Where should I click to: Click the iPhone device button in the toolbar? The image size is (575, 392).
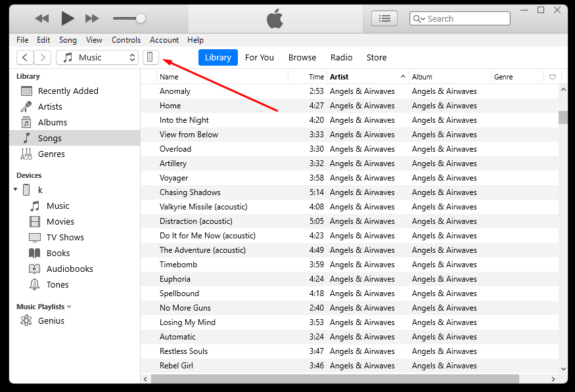point(150,57)
